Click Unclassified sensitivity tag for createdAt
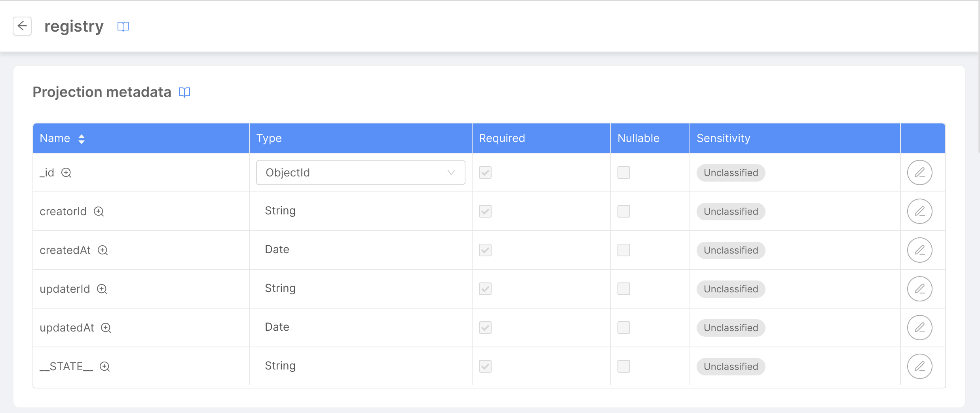Screen dimensions: 980x413 click(x=731, y=250)
